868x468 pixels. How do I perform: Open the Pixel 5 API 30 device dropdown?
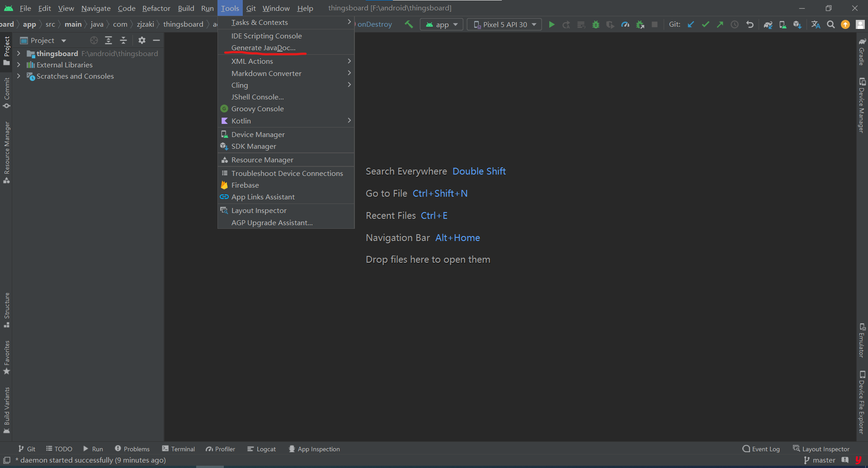pos(504,24)
